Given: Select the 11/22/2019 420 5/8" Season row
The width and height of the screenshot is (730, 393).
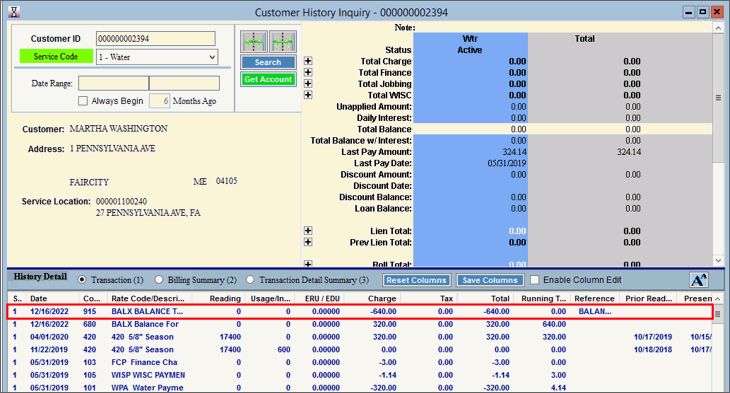Looking at the screenshot, I should (x=359, y=349).
